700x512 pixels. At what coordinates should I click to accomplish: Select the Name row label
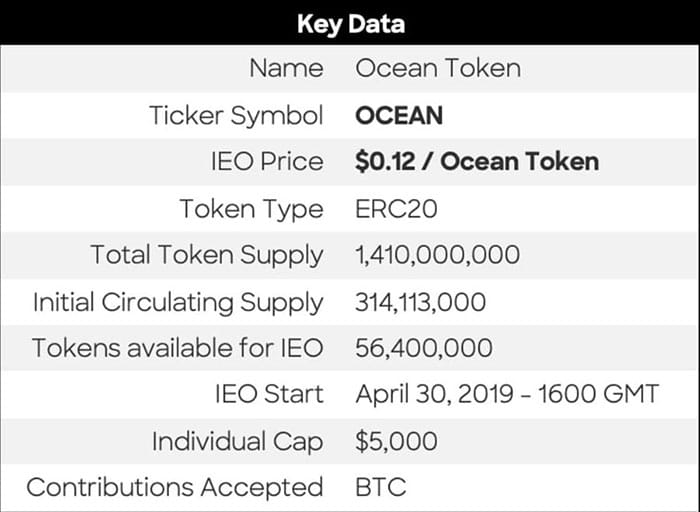[x=286, y=69]
